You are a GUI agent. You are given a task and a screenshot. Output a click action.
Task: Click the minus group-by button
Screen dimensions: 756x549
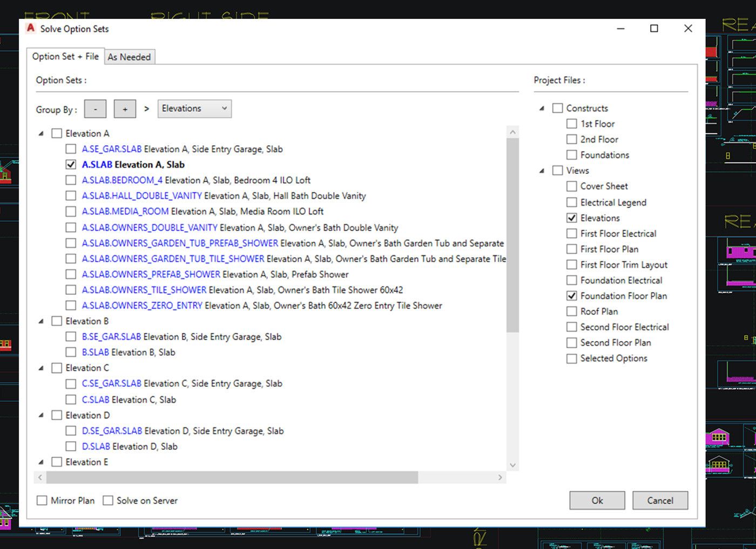[95, 109]
